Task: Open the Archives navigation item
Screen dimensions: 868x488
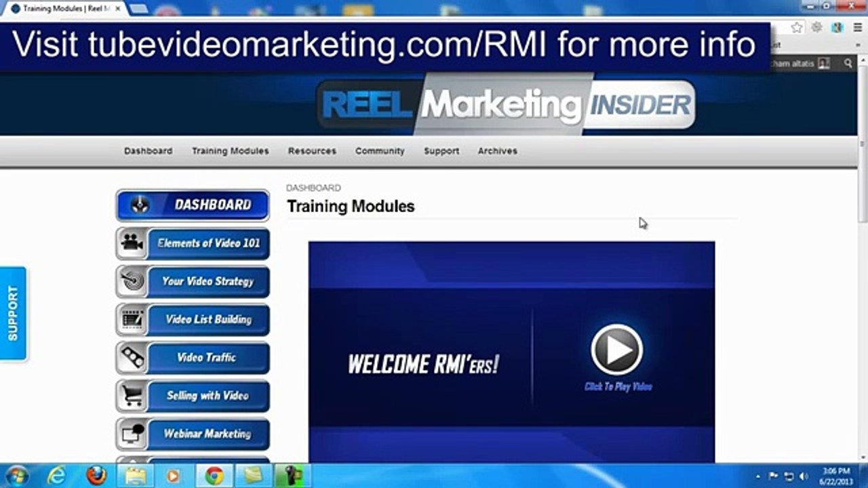Action: 498,151
